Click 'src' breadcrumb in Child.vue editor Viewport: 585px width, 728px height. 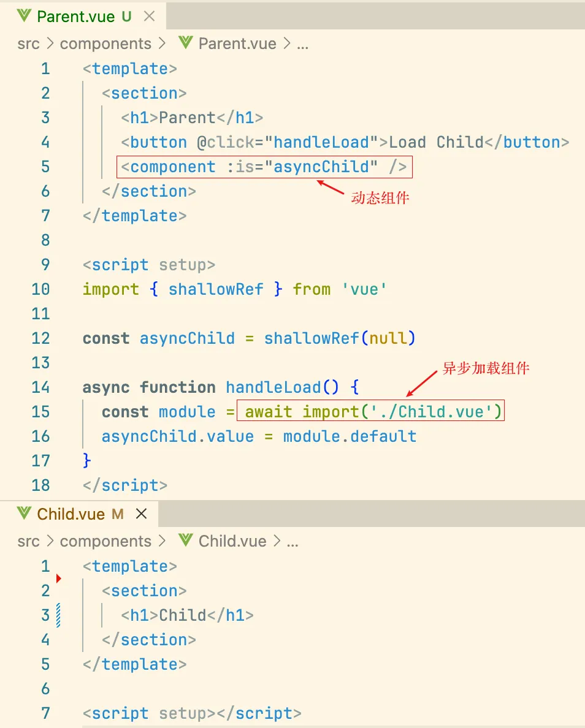tap(28, 541)
